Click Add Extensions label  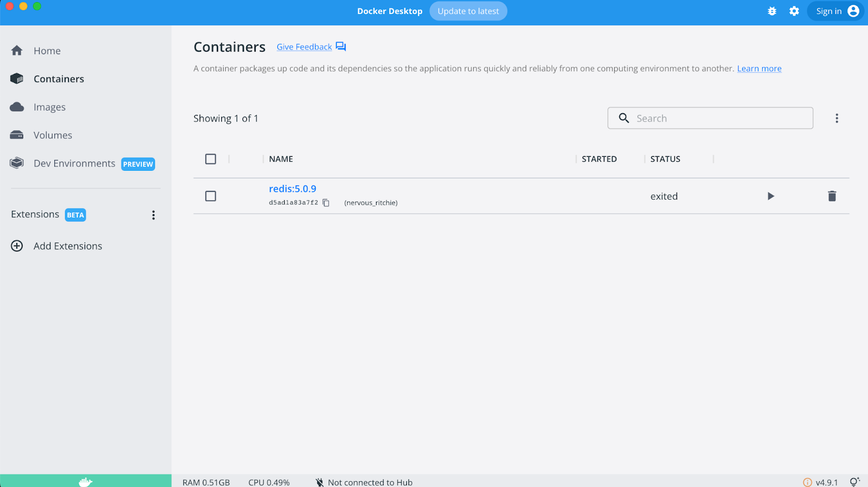click(68, 246)
